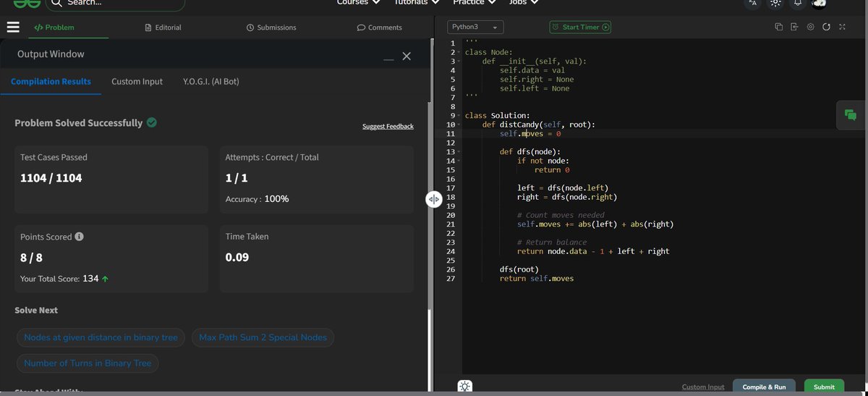Reset code with the refresh icon

[x=826, y=27]
